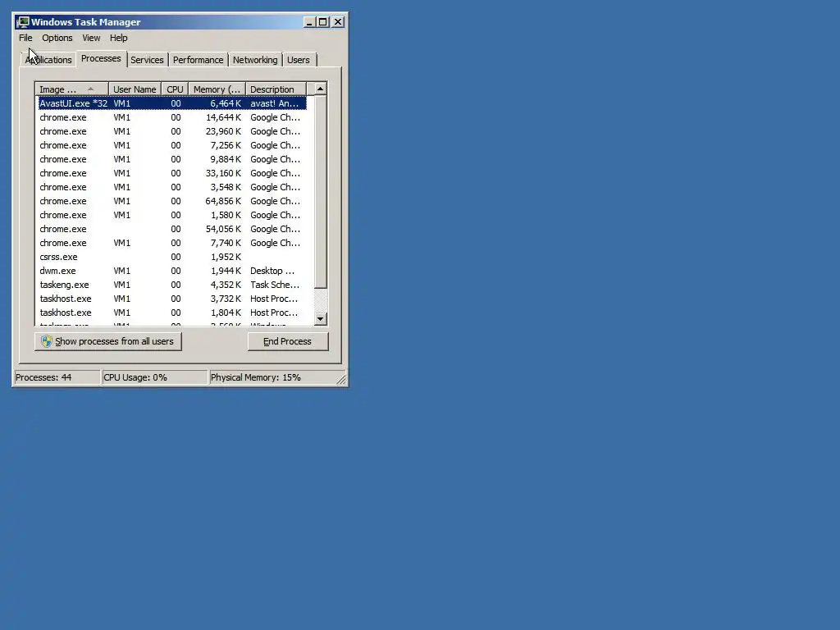This screenshot has height=630, width=840.
Task: Sort by CPU column header
Action: (x=176, y=89)
